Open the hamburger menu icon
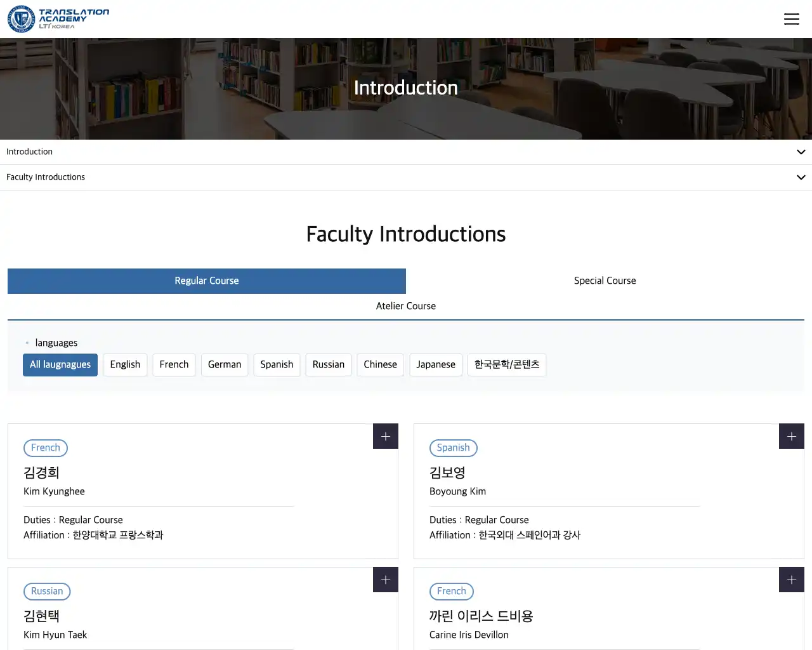 [x=791, y=19]
